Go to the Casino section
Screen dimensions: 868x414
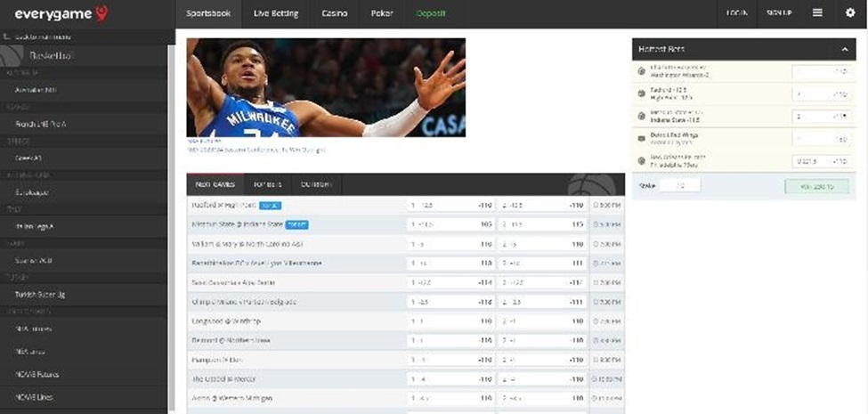[x=335, y=13]
